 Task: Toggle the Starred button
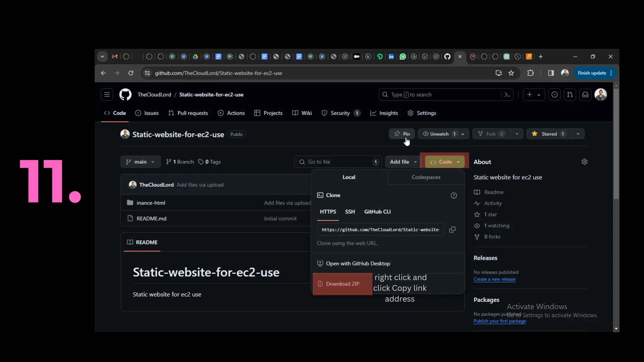point(549,134)
